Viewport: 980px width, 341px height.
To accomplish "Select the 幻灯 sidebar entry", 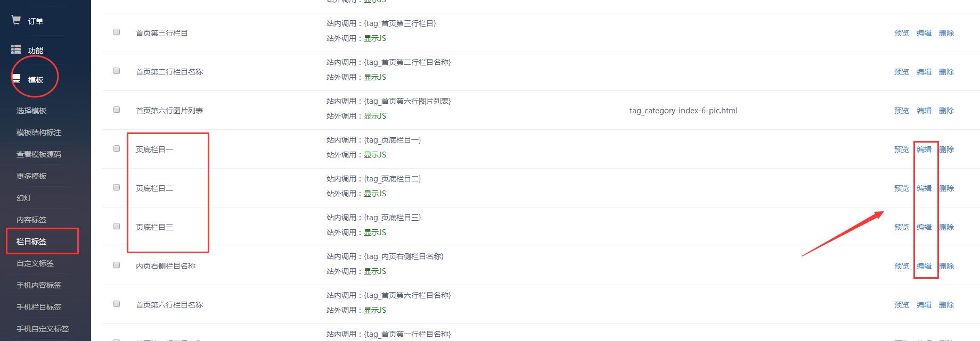I will [x=24, y=198].
